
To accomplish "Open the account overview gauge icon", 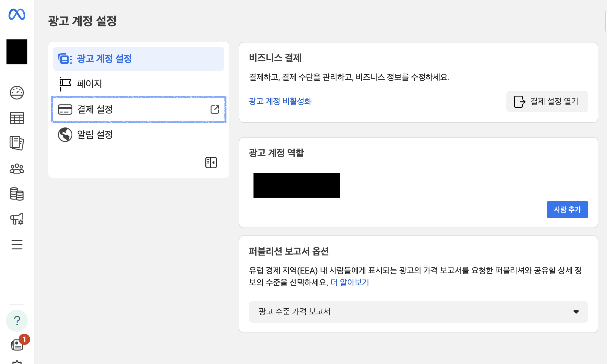I will pos(17,93).
